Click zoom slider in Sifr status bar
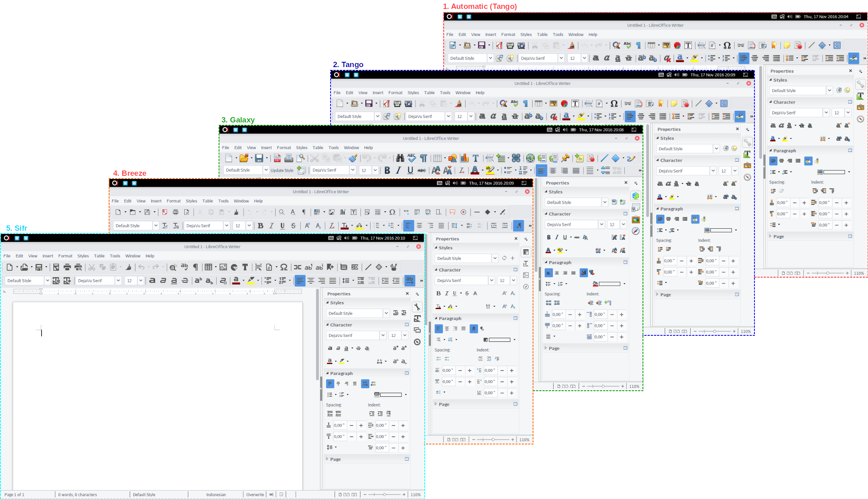This screenshot has height=499, width=868. (x=384, y=495)
